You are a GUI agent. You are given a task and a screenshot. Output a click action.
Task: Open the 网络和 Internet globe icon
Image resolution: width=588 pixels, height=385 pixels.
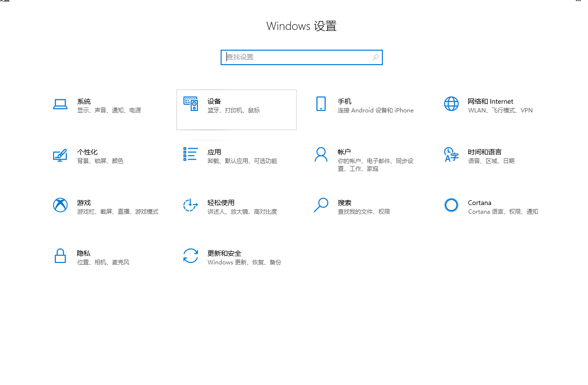click(x=451, y=104)
